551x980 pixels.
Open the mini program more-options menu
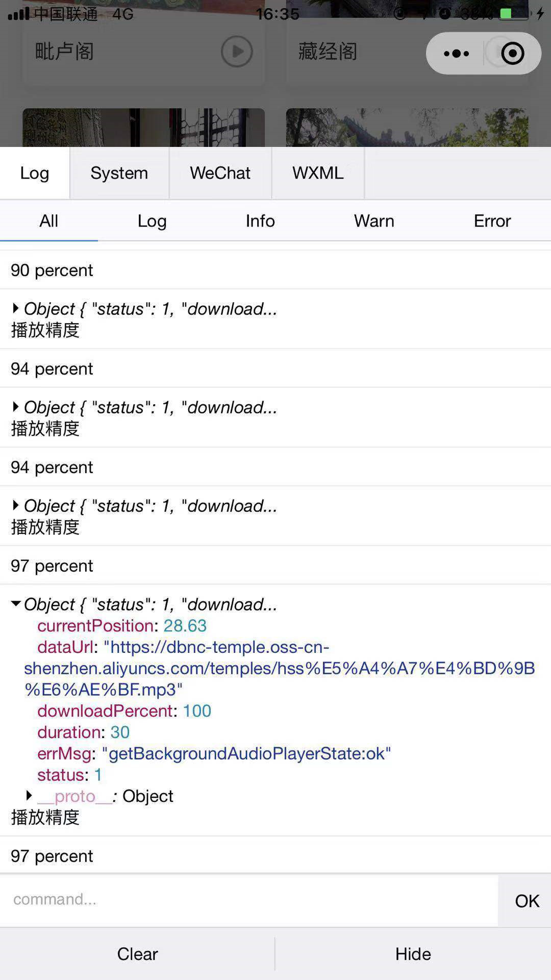456,54
